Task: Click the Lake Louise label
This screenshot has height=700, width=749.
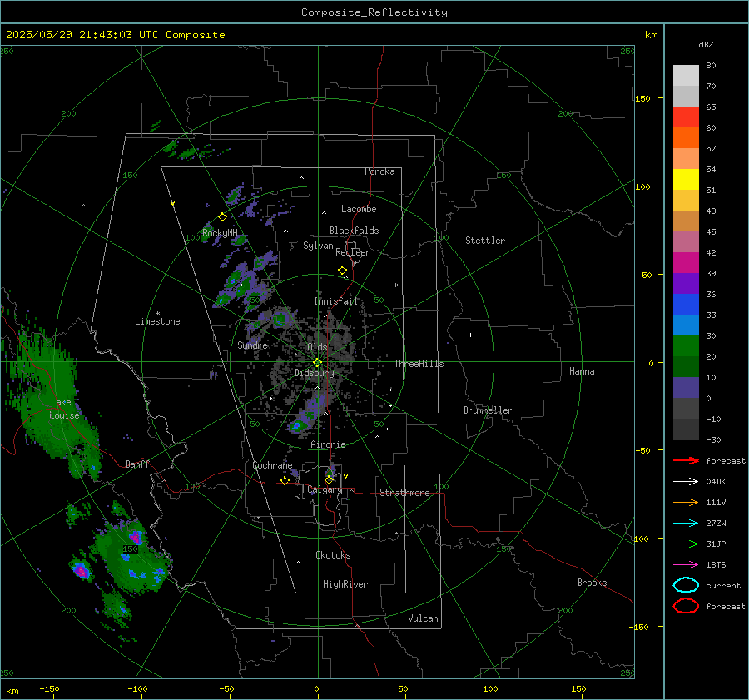Action: tap(64, 409)
